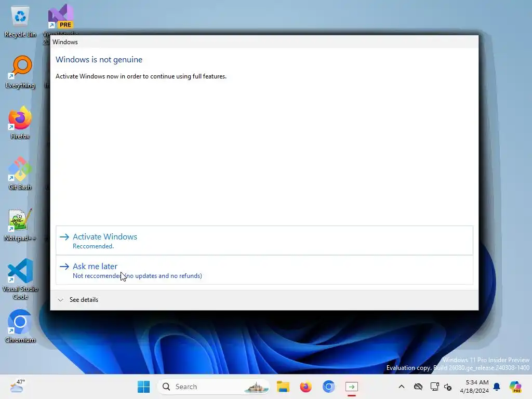The width and height of the screenshot is (532, 399).
Task: Launch the Everything search desktop shortcut
Action: point(20,72)
